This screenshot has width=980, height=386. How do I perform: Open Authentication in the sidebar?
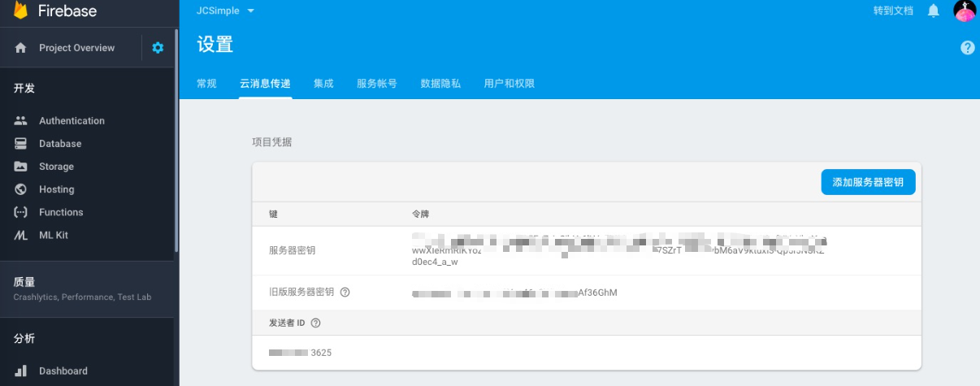[x=72, y=120]
